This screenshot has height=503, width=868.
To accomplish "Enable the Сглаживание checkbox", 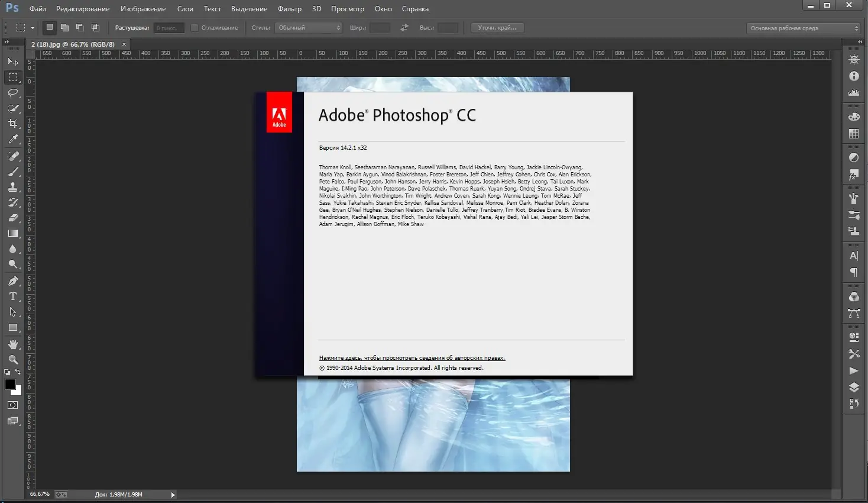I will (x=195, y=28).
